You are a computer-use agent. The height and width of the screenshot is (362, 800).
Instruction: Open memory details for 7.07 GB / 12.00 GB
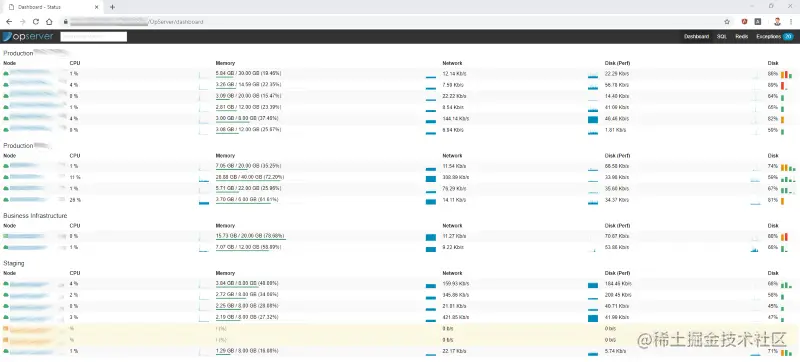(x=248, y=247)
